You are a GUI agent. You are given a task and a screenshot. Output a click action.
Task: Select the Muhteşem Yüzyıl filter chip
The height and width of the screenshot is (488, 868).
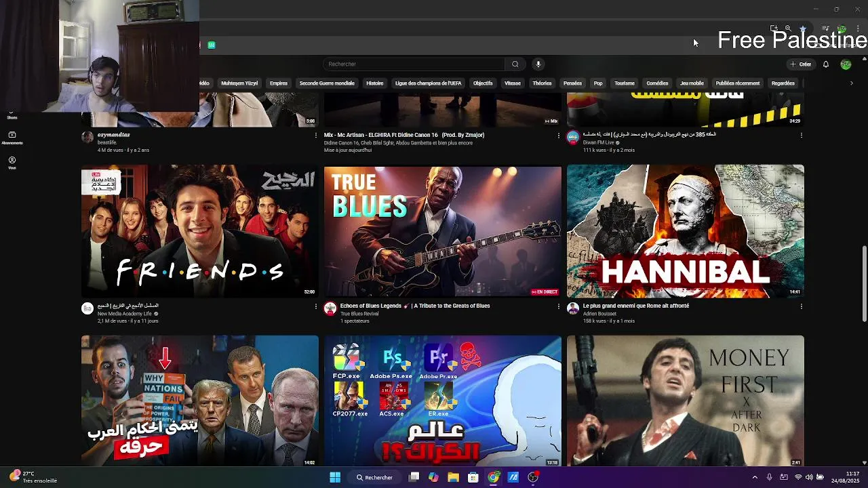click(239, 83)
